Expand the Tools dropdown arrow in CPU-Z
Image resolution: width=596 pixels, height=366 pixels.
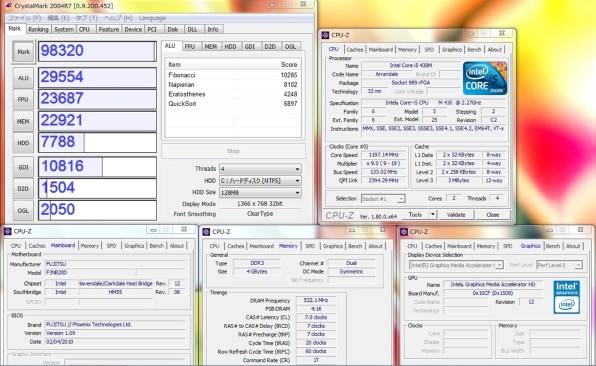[x=433, y=215]
